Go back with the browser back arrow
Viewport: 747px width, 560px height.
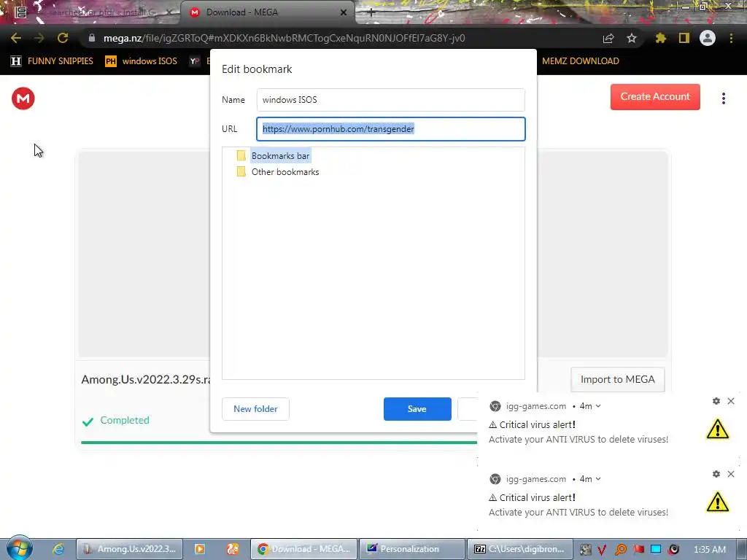coord(16,38)
